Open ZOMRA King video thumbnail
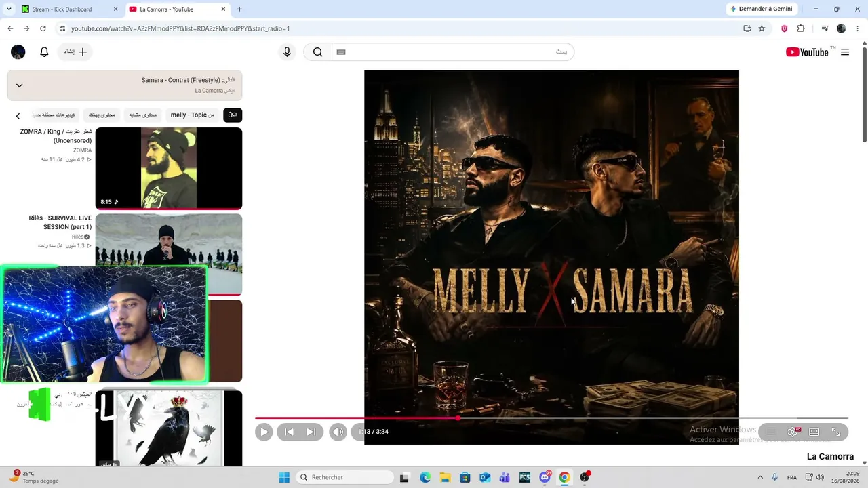 (169, 168)
